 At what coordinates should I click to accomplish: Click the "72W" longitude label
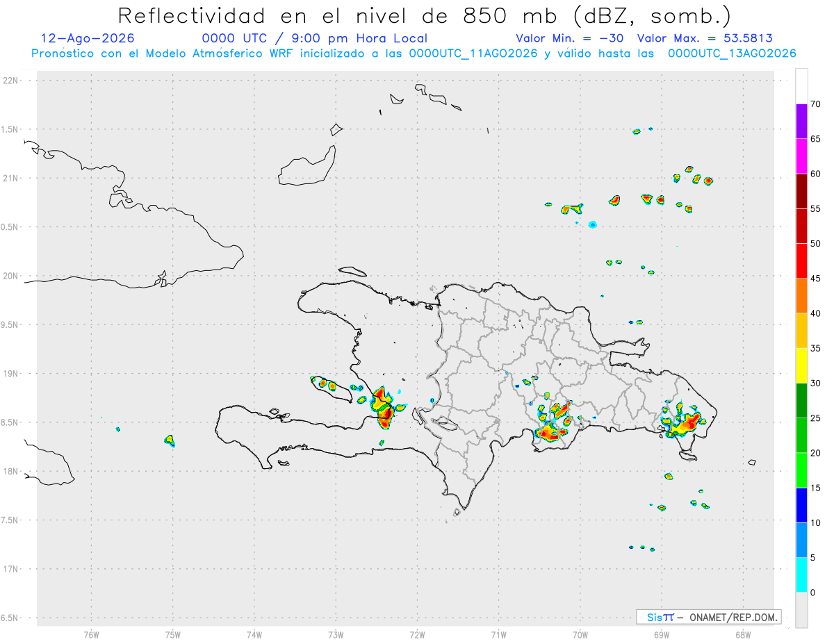point(417,634)
